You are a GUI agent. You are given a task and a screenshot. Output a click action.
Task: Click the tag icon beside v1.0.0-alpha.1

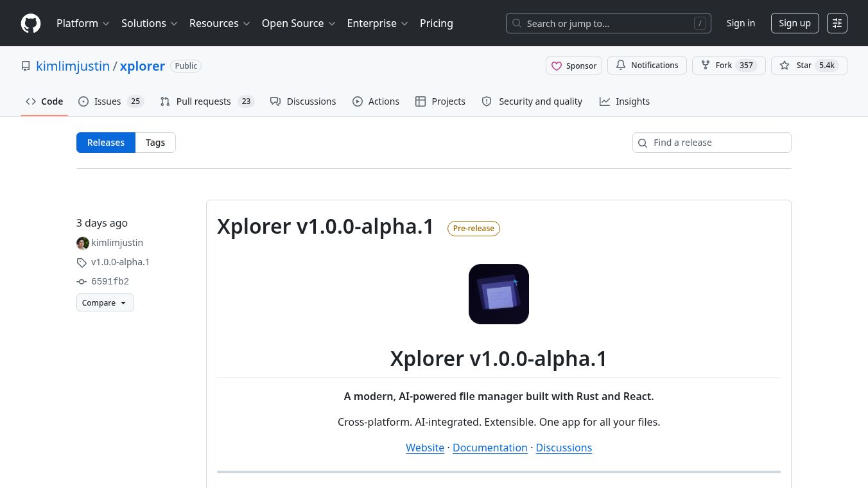pos(82,263)
